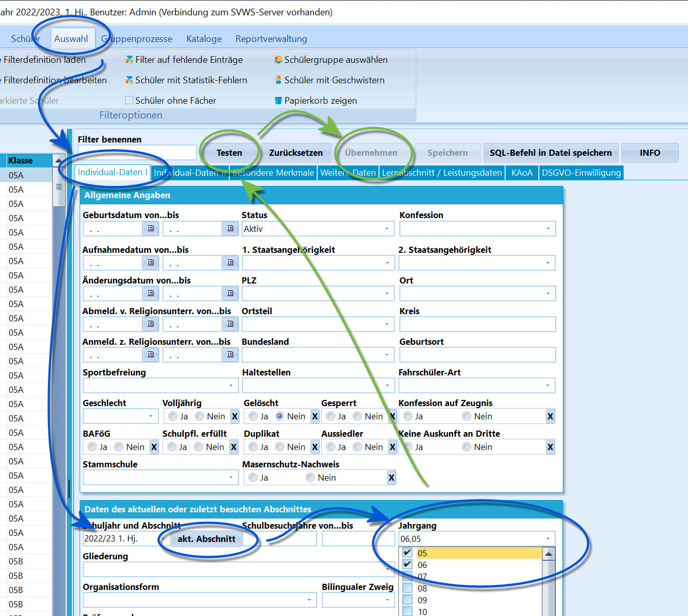Enable Schüler ohne Fächer checkbox
Image resolution: width=688 pixels, height=616 pixels.
click(129, 101)
